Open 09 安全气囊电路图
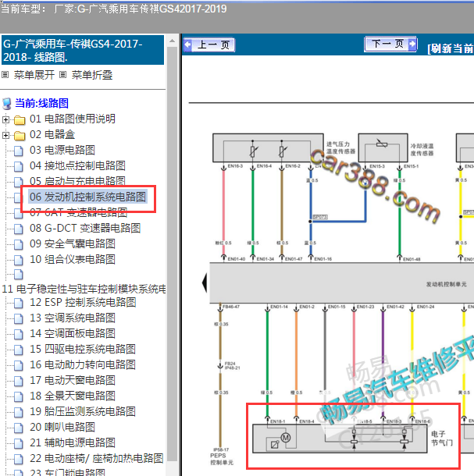 pos(73,243)
